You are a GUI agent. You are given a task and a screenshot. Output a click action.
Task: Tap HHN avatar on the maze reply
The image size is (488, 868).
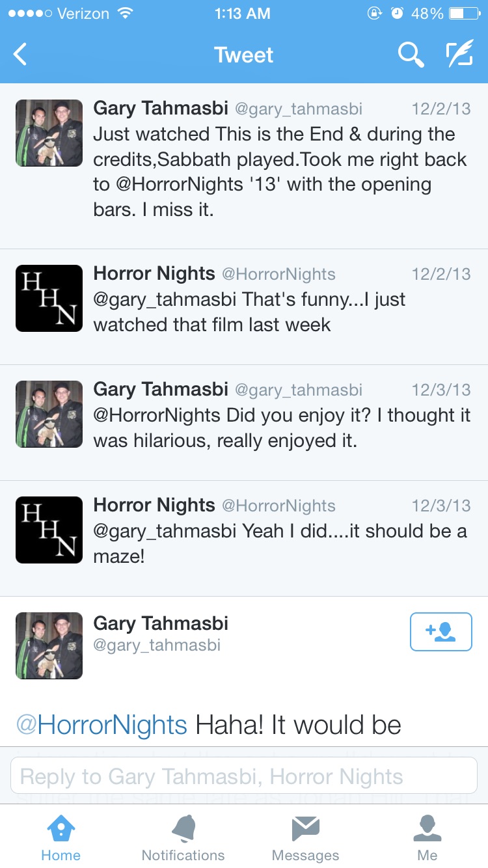(x=49, y=530)
